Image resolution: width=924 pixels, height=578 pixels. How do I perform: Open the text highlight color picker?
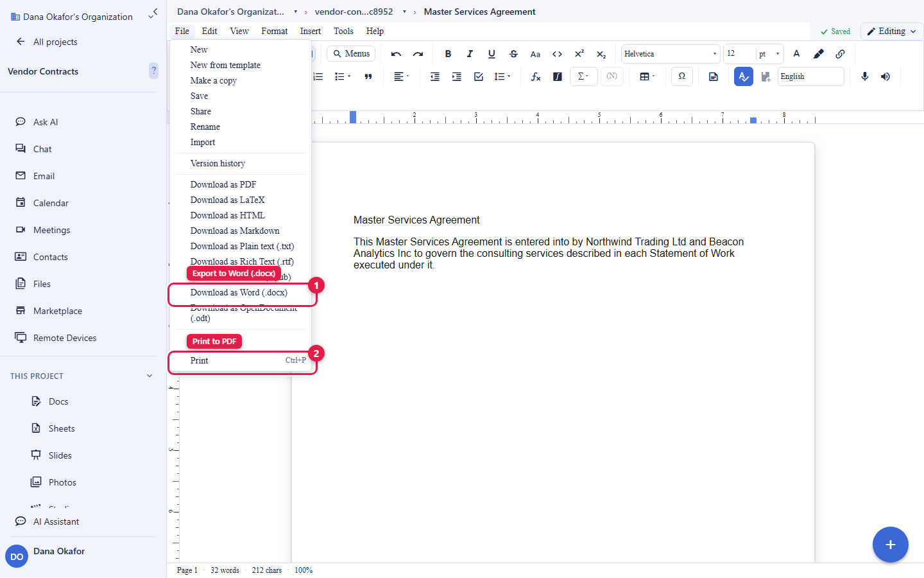818,54
